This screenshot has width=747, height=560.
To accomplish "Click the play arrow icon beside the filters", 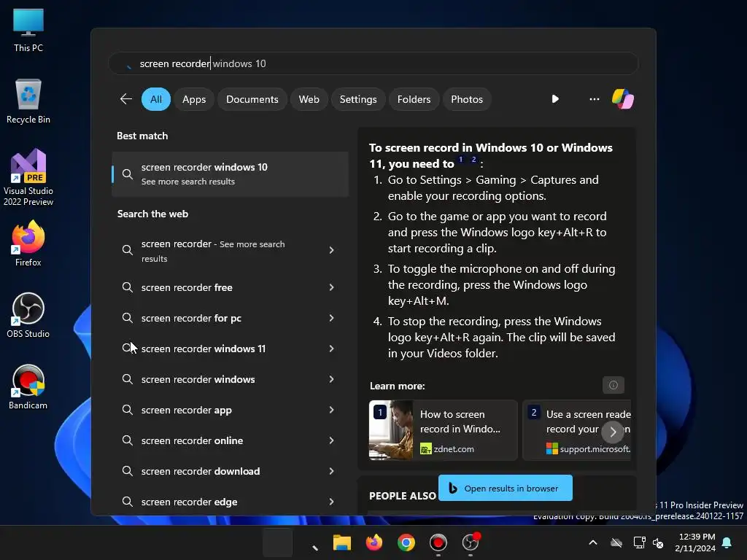I will click(555, 99).
